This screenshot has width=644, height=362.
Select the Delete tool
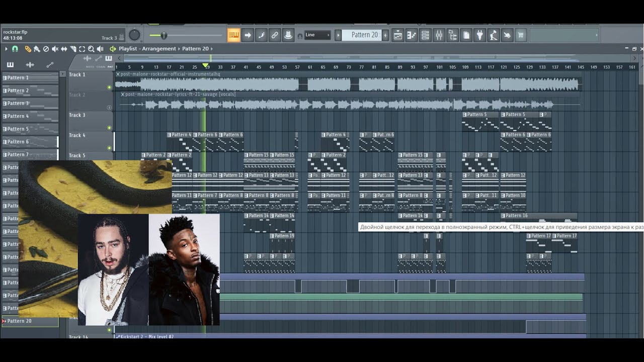coord(46,49)
